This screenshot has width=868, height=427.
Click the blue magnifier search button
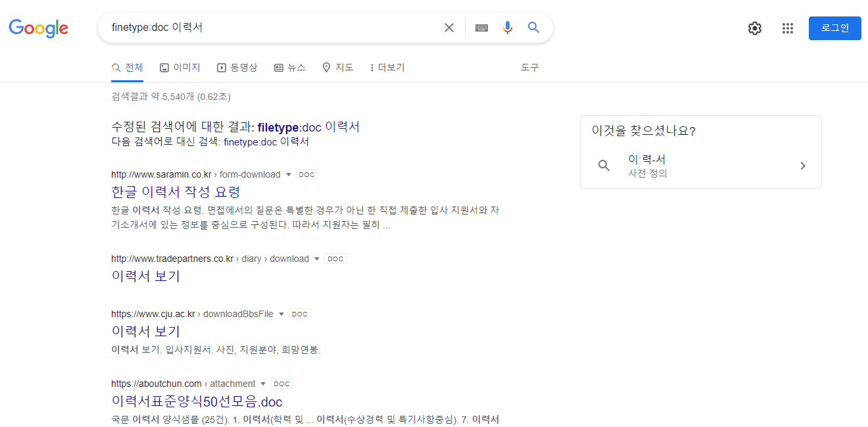point(534,28)
